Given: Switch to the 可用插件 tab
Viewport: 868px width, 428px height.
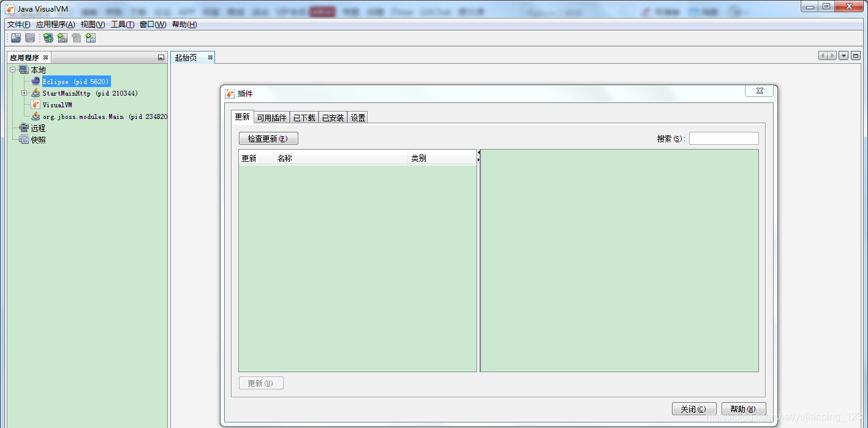Looking at the screenshot, I should [x=271, y=118].
